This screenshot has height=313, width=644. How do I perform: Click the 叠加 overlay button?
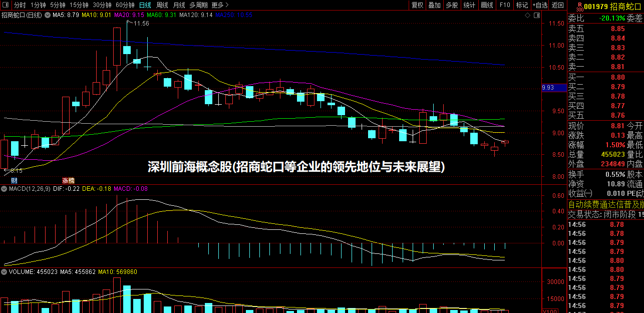pos(435,5)
